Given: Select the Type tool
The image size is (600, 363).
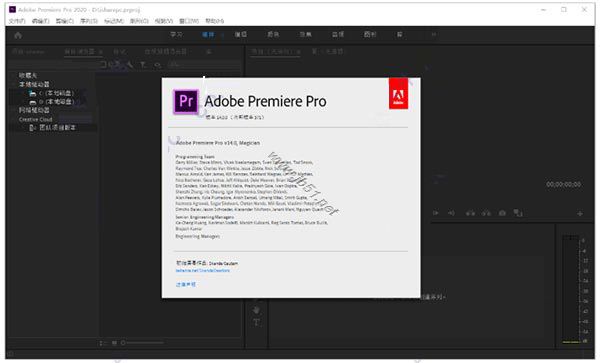Looking at the screenshot, I should coord(256,322).
